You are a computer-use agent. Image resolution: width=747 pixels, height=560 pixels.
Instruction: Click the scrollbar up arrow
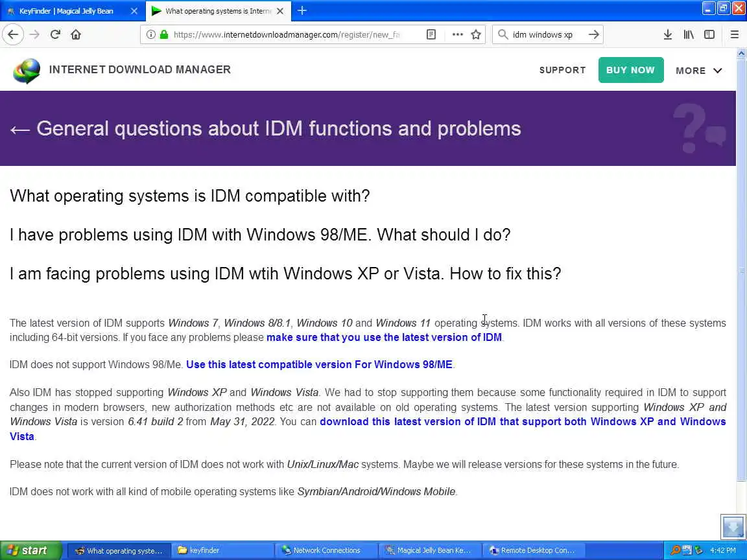tap(741, 53)
